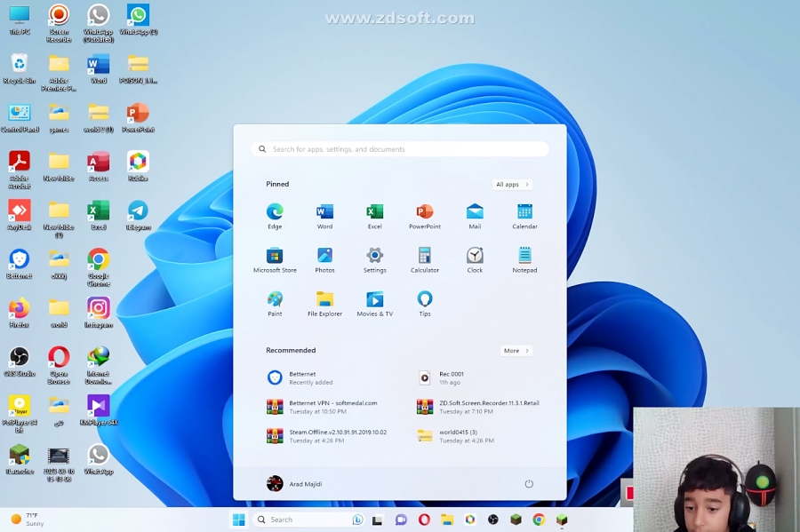Open Arad Majidi user account menu
This screenshot has height=532, width=800.
(x=294, y=483)
